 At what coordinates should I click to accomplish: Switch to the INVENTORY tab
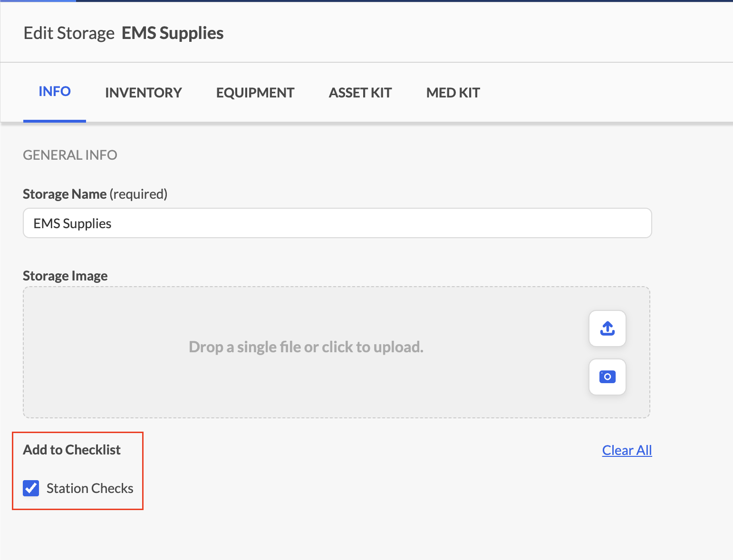coord(144,93)
